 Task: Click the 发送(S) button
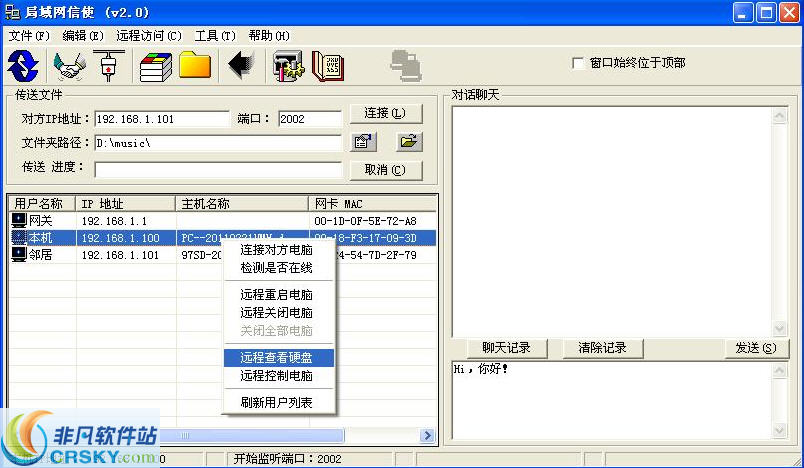click(x=756, y=348)
